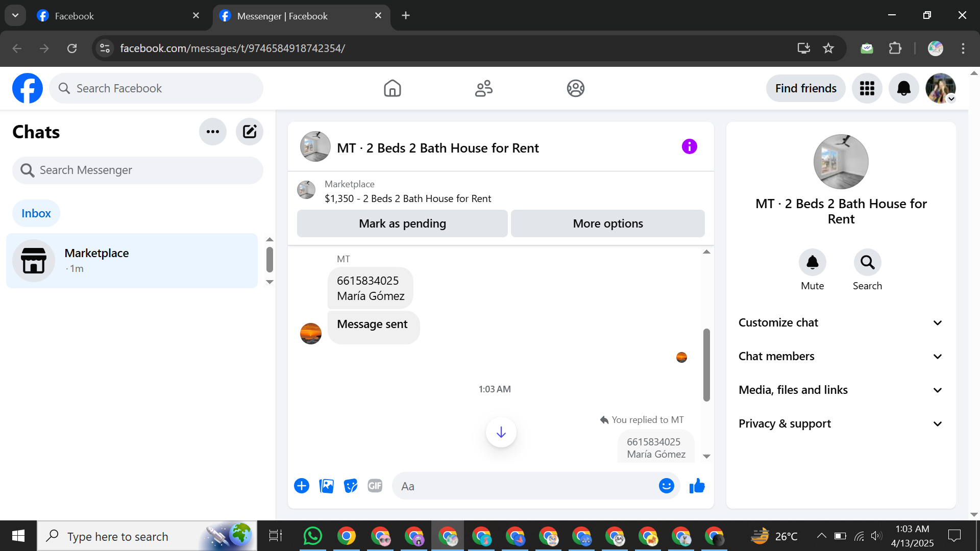The height and width of the screenshot is (551, 980).
Task: Open the emoji picker
Action: coord(667,486)
